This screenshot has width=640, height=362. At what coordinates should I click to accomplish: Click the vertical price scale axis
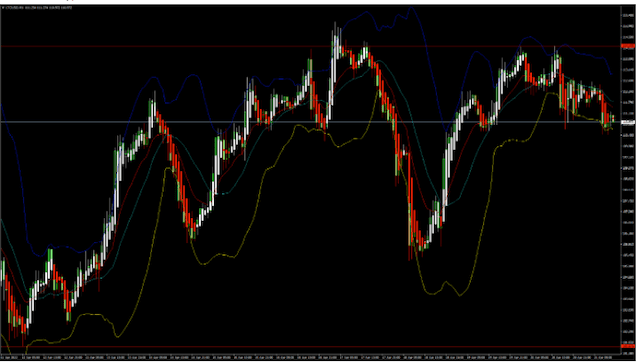[628, 180]
